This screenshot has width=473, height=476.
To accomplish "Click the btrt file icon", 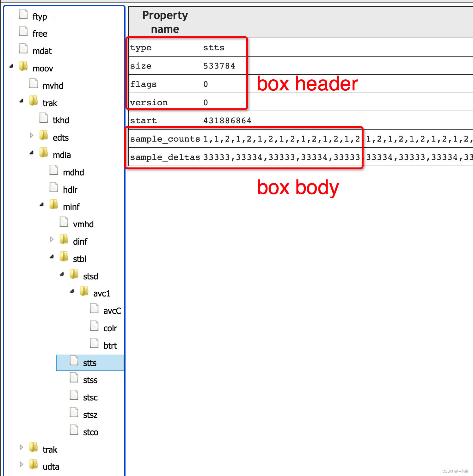I will click(x=94, y=343).
